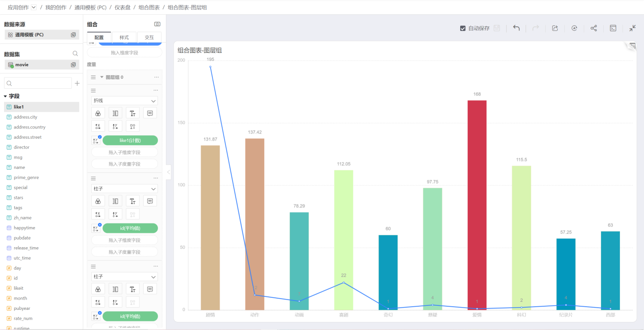Switch to the 样式 tab
Screen dimensions: 644x330
124,38
